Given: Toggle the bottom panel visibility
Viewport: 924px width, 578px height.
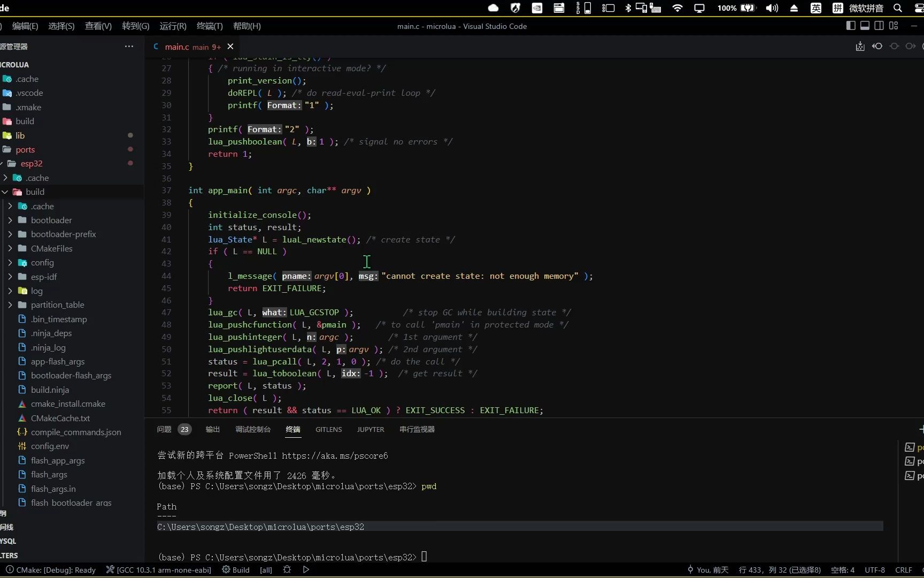Looking at the screenshot, I should (865, 26).
